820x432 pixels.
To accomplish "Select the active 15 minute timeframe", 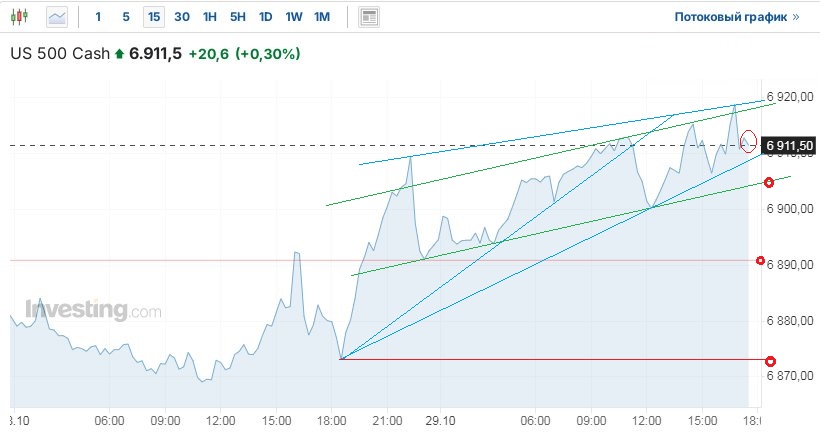I will (x=153, y=17).
